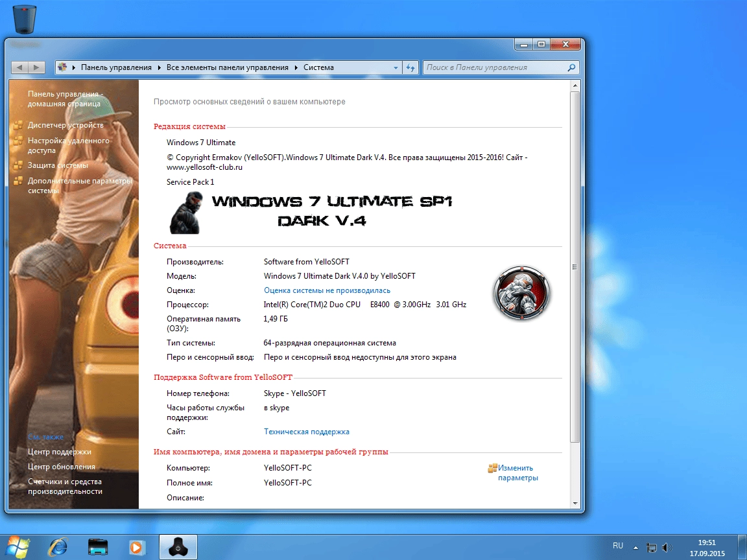Click the shield icon beside Настройка удаленного доступа
The image size is (747, 560).
pyautogui.click(x=18, y=141)
